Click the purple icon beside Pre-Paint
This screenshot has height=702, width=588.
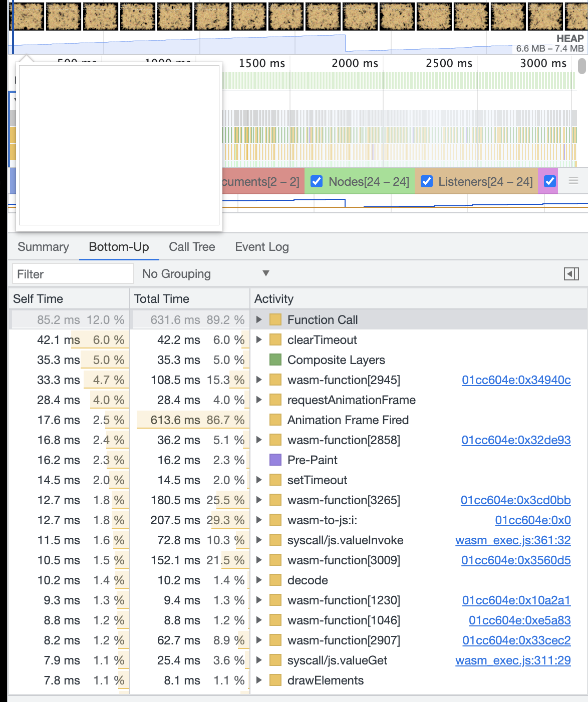(275, 460)
